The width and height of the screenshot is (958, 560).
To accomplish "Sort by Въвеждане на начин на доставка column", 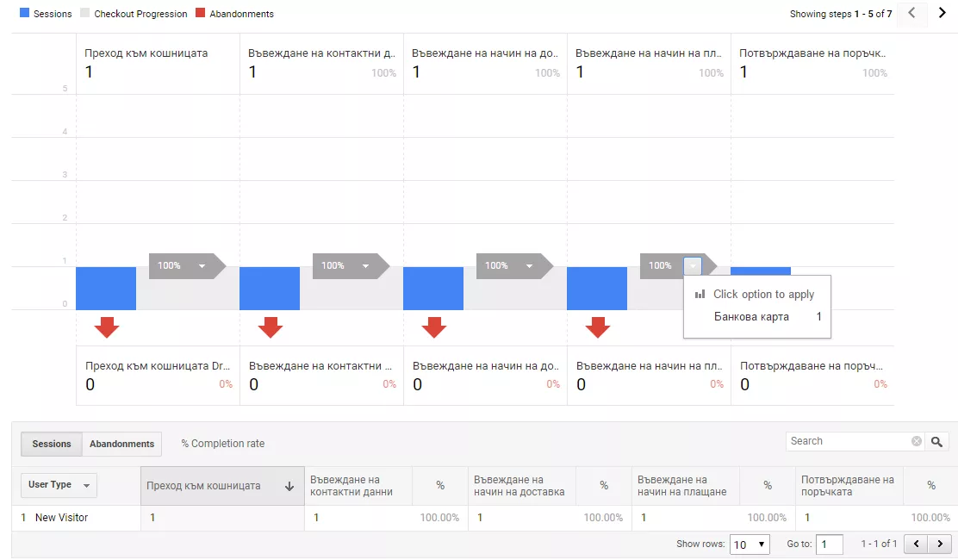I will [x=522, y=486].
